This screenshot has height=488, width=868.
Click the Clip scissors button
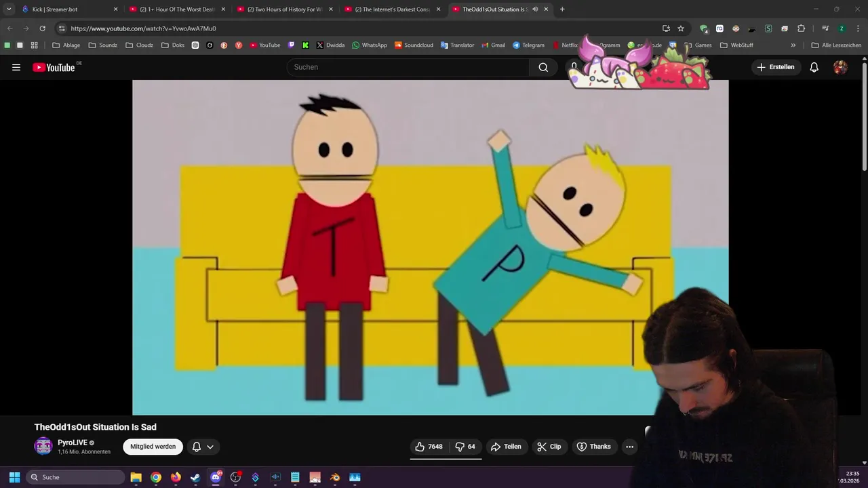(x=549, y=447)
